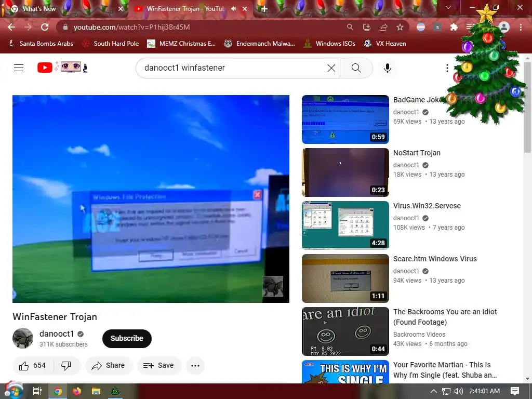Image resolution: width=532 pixels, height=399 pixels.
Task: Dislike the WinFastener Trojan video
Action: [66, 365]
